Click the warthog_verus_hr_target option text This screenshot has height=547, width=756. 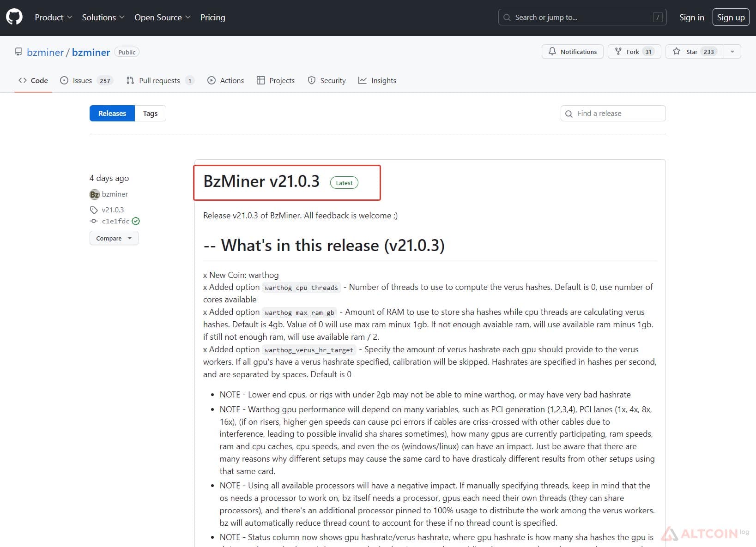pyautogui.click(x=309, y=350)
